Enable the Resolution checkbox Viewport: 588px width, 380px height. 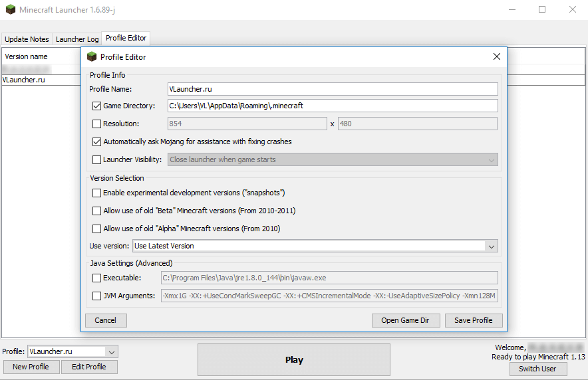tap(96, 124)
